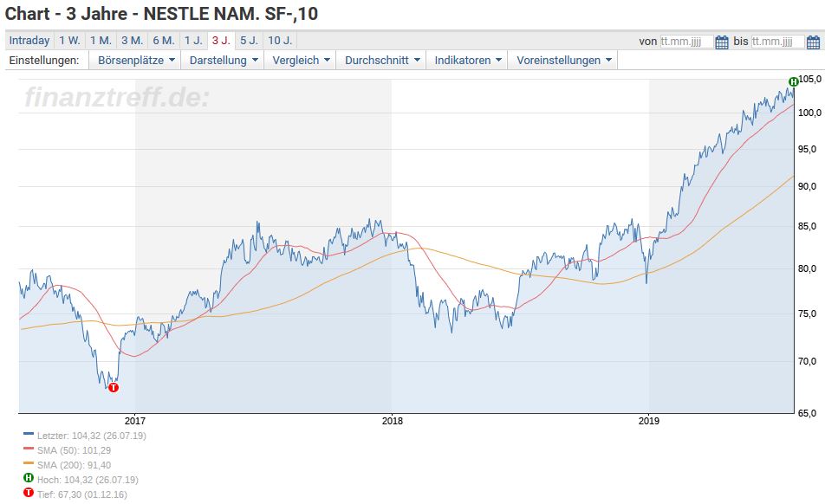Select the 1 W. time range tab
Viewport: 825px width, 504px height.
pos(69,41)
